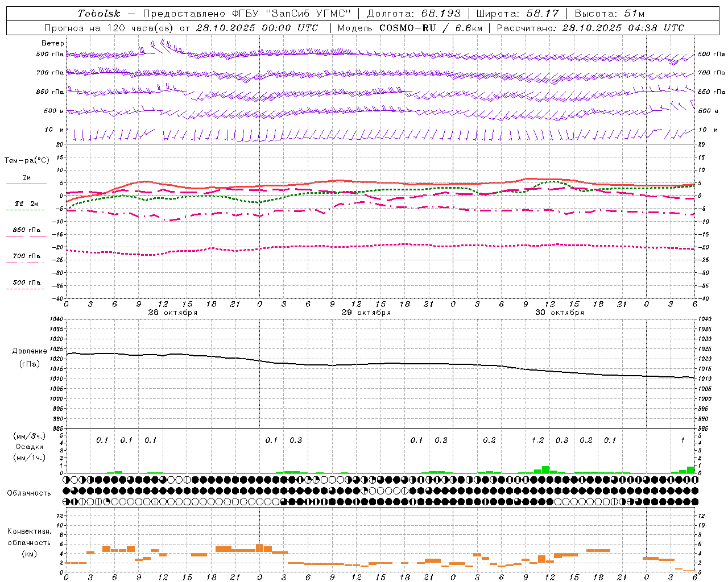The image size is (728, 582).
Task: Click the "(мм/3ч.)" precipitation unit label
Action: click(30, 436)
